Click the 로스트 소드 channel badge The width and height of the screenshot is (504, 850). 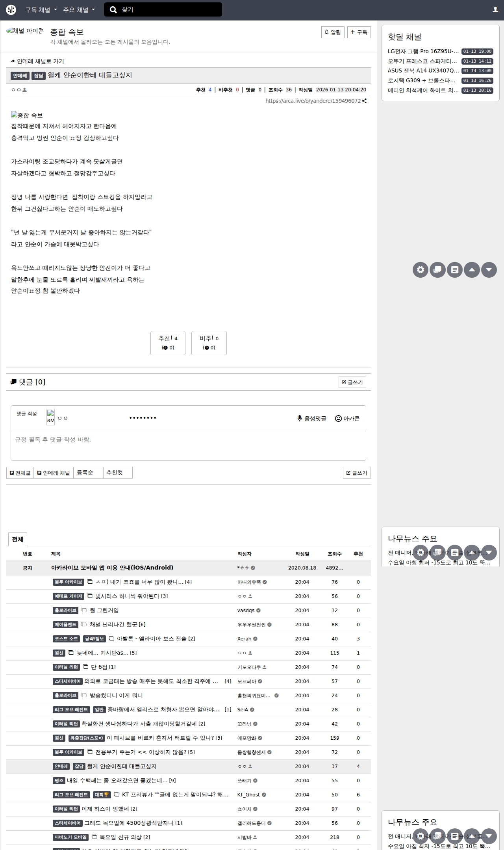tap(66, 639)
